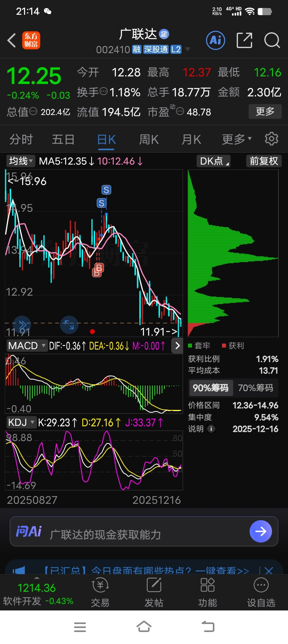Open the search magnifier icon
This screenshot has width=288, height=644.
coord(272,40)
